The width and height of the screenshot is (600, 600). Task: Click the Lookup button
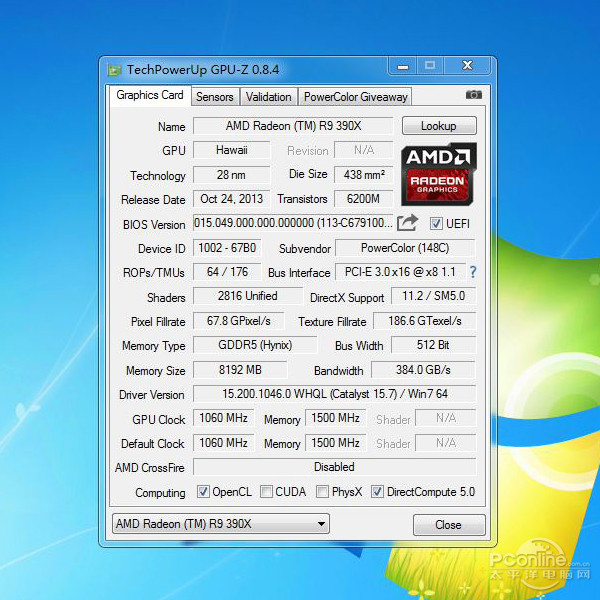click(439, 126)
